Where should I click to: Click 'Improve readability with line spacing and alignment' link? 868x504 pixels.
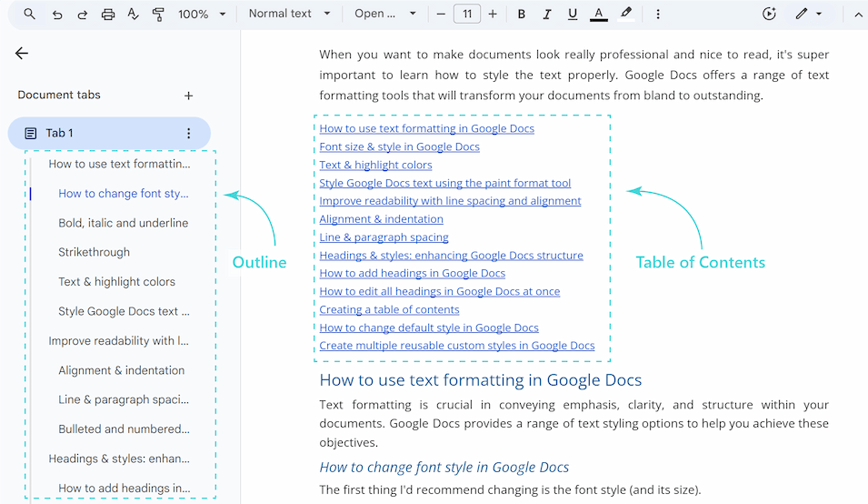point(450,201)
